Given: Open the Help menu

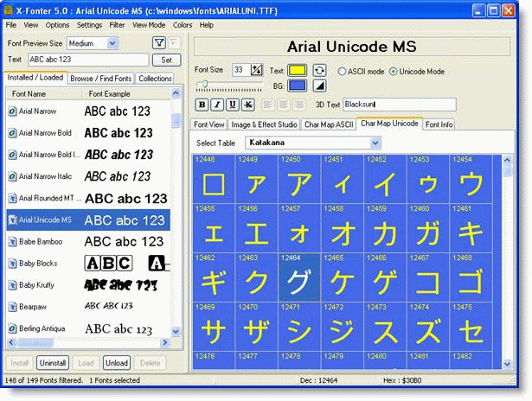Looking at the screenshot, I should (206, 25).
